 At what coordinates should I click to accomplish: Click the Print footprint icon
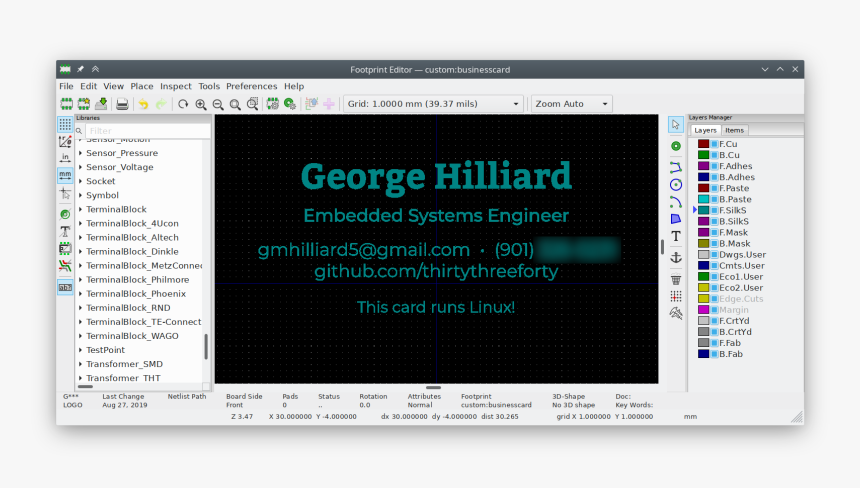click(122, 104)
